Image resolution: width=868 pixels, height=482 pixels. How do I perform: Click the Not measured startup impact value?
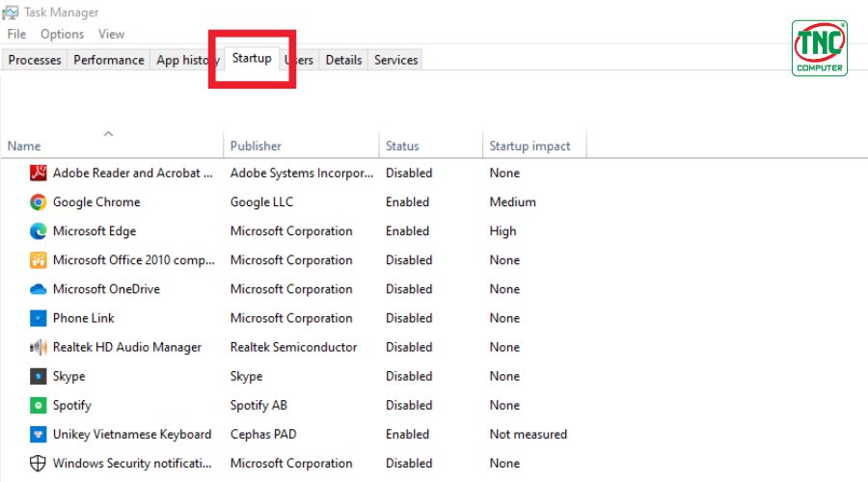(529, 435)
